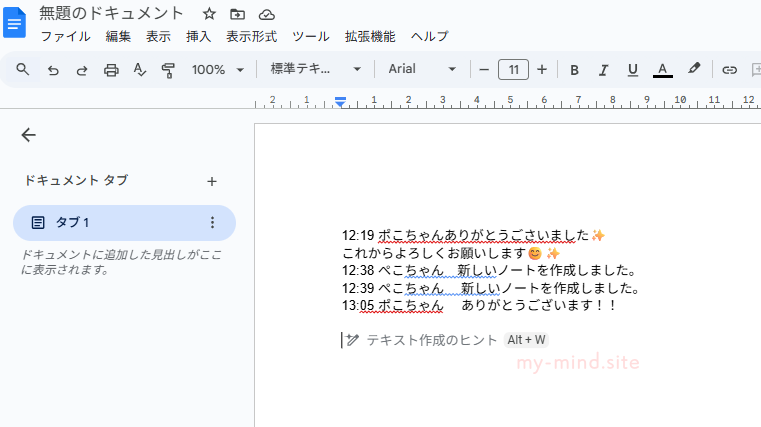
Task: Decrease the font size
Action: click(484, 70)
